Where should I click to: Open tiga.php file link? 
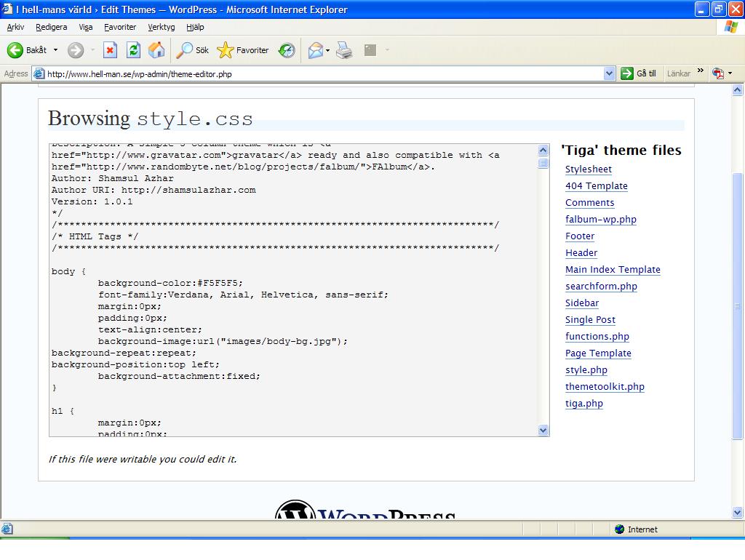584,403
